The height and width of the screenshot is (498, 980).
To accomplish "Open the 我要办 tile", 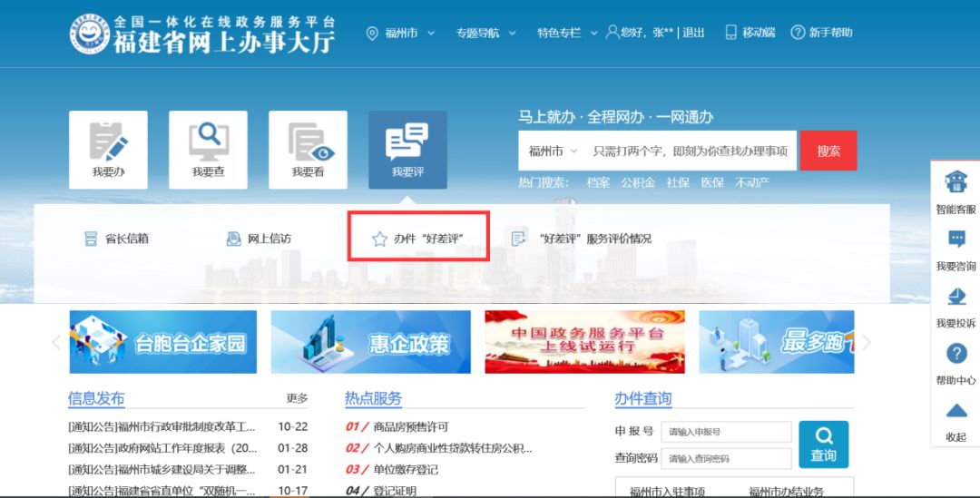I will point(108,150).
